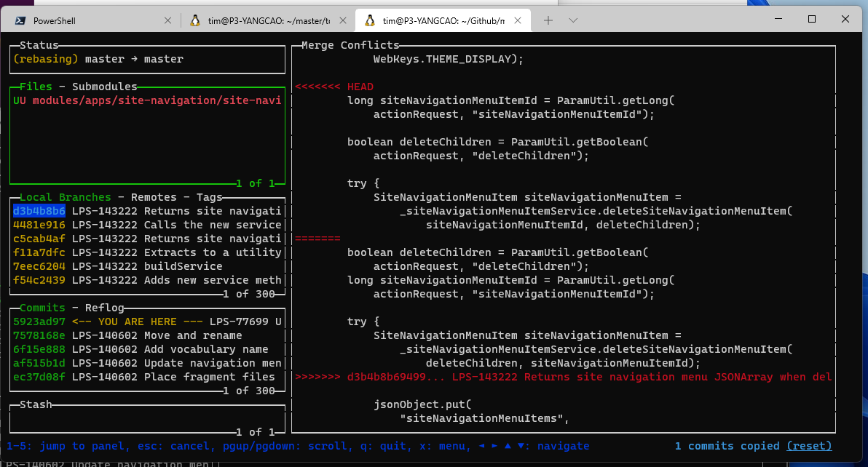Close the ~/Github terminal tab
Screen dimensions: 868x467
coord(518,20)
